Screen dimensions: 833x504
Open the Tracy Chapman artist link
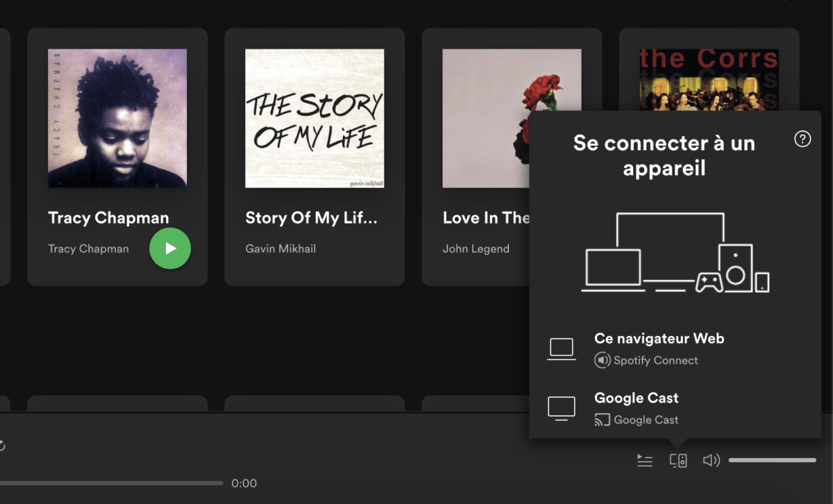(88, 248)
